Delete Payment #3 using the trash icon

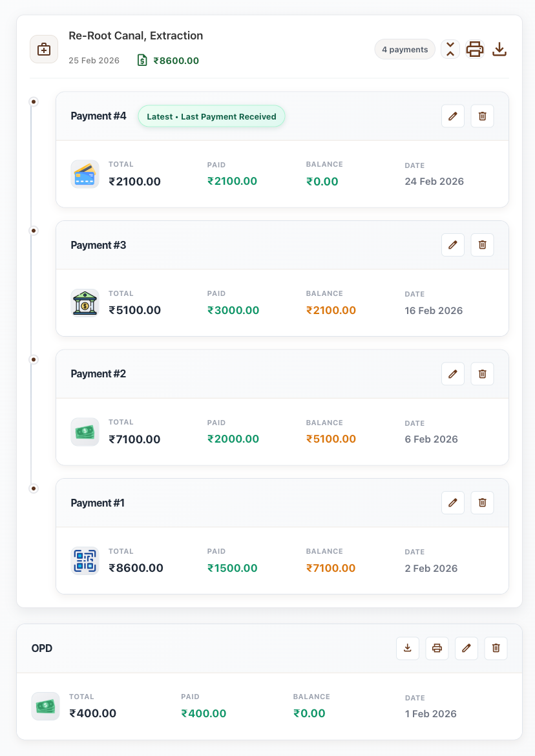[482, 245]
